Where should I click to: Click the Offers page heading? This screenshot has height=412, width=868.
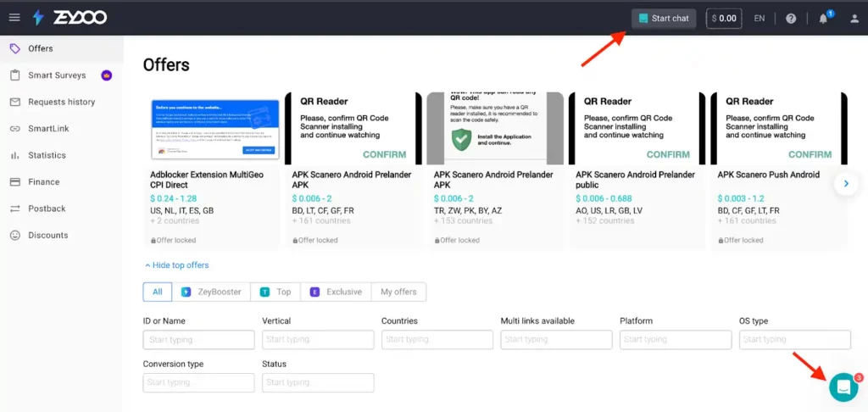click(x=166, y=64)
